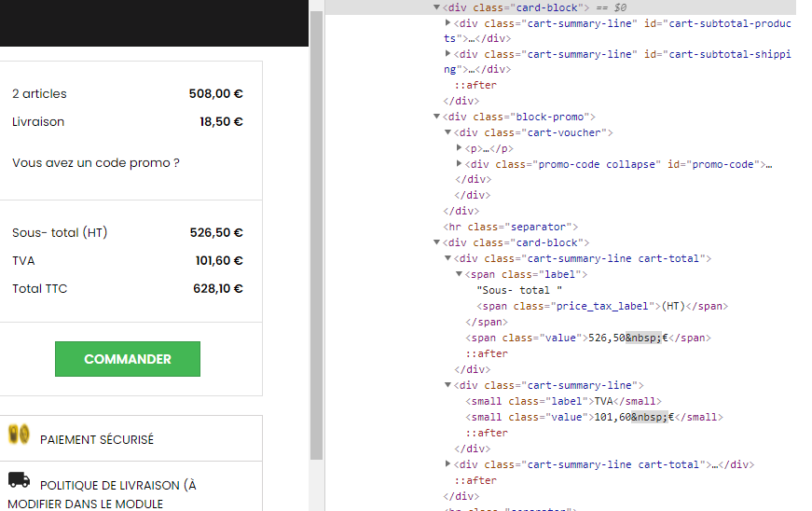Select the span value 526,50 € line

(588, 338)
